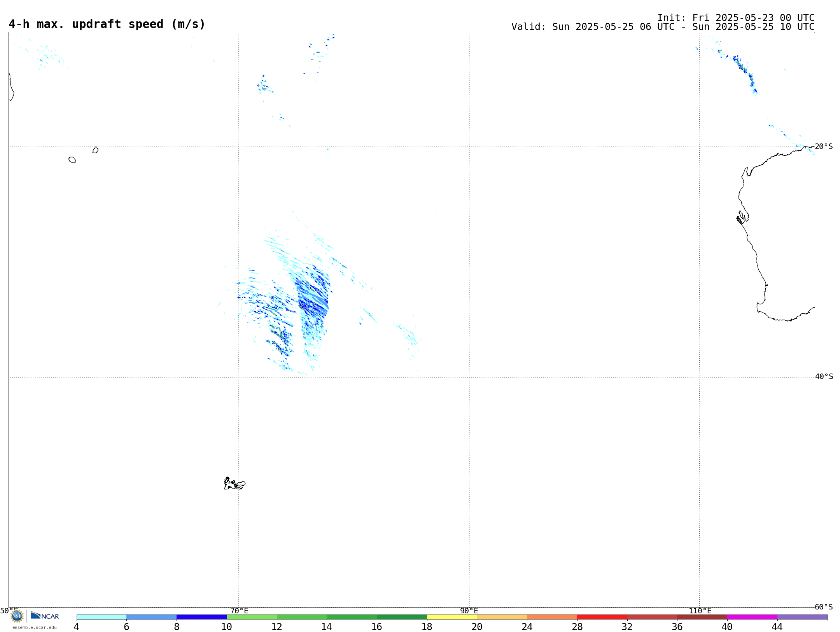Screen dimensions: 840x632
Task: Click the dark red 36-40 colorbar swatch
Action: click(x=702, y=617)
